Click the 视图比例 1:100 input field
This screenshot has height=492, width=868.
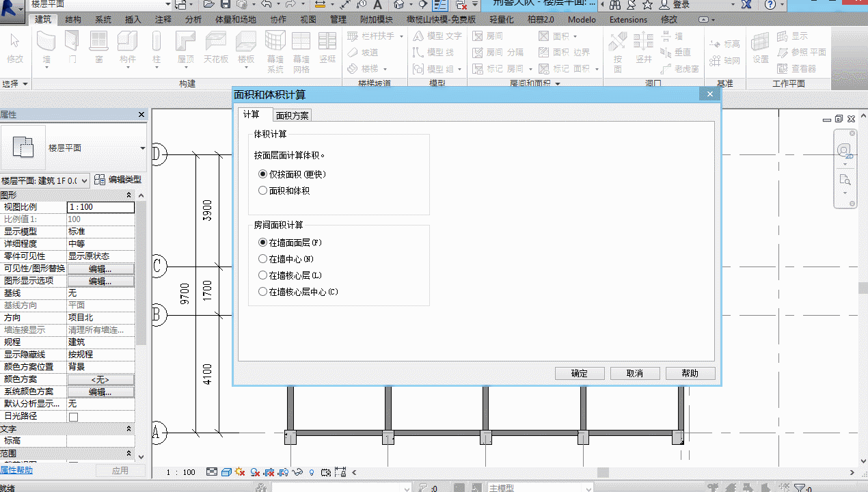[x=100, y=207]
